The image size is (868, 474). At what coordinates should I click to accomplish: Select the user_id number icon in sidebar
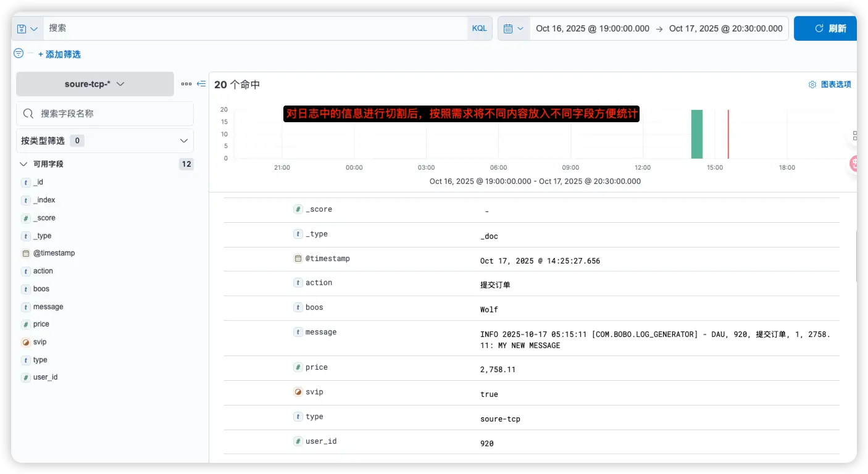pos(26,378)
